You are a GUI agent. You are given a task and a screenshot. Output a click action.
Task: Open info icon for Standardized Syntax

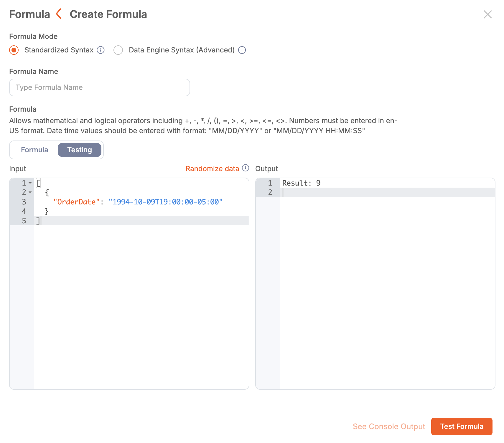101,50
